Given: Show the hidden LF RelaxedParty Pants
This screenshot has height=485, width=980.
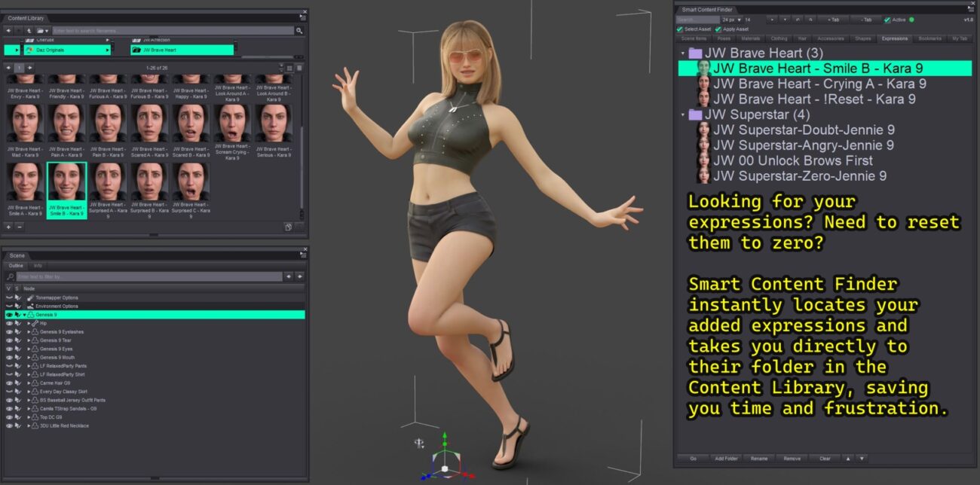Looking at the screenshot, I should 9,366.
